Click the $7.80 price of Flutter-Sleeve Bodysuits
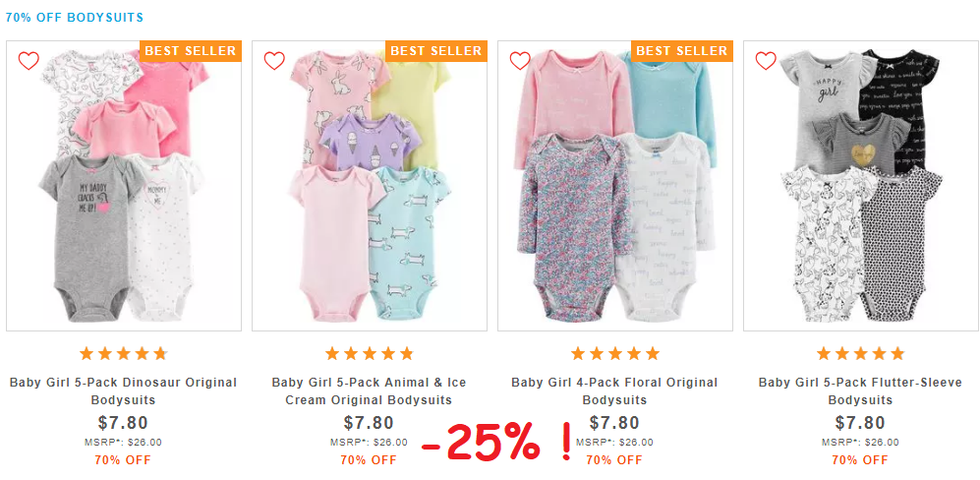This screenshot has width=980, height=480. [860, 423]
